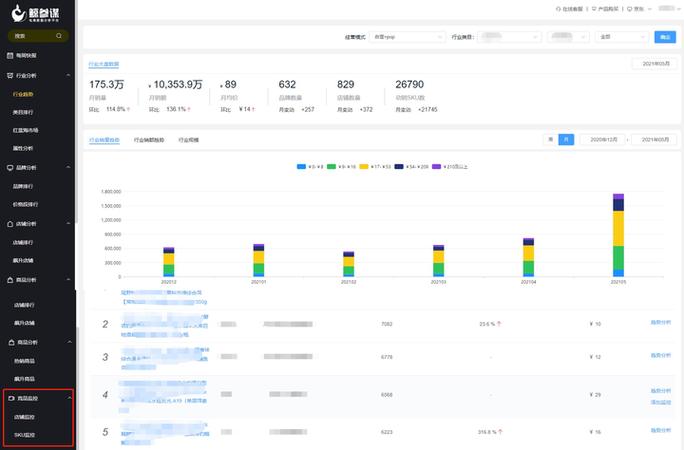Click the 26790 SKU count figure

point(410,85)
